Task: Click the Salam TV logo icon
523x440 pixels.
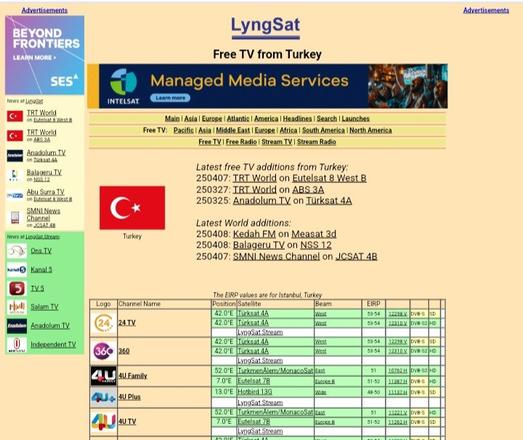Action: pos(17,307)
